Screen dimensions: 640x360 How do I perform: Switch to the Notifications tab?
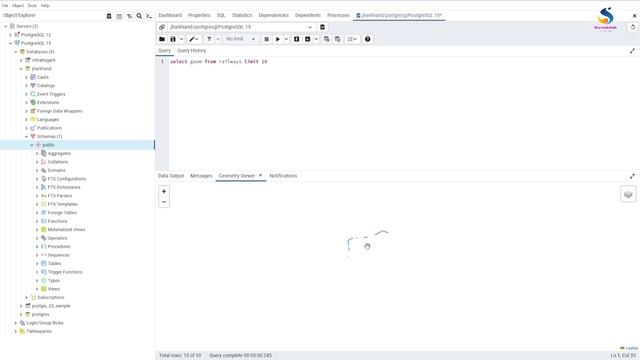point(283,176)
